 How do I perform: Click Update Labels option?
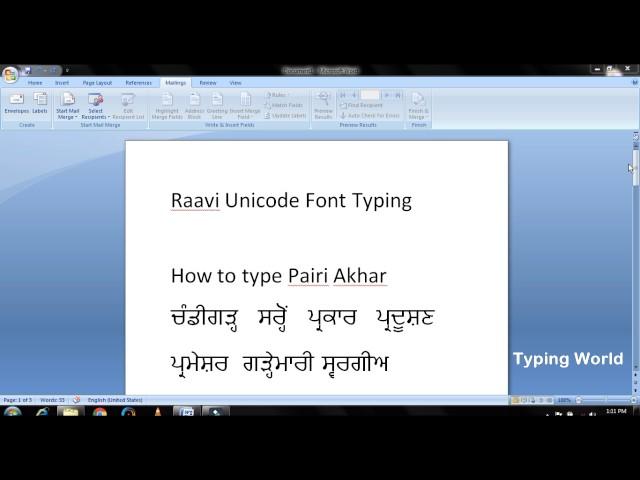tap(285, 116)
